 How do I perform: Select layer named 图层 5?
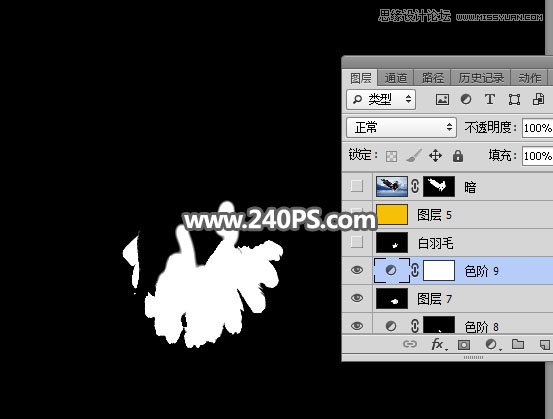click(x=434, y=215)
